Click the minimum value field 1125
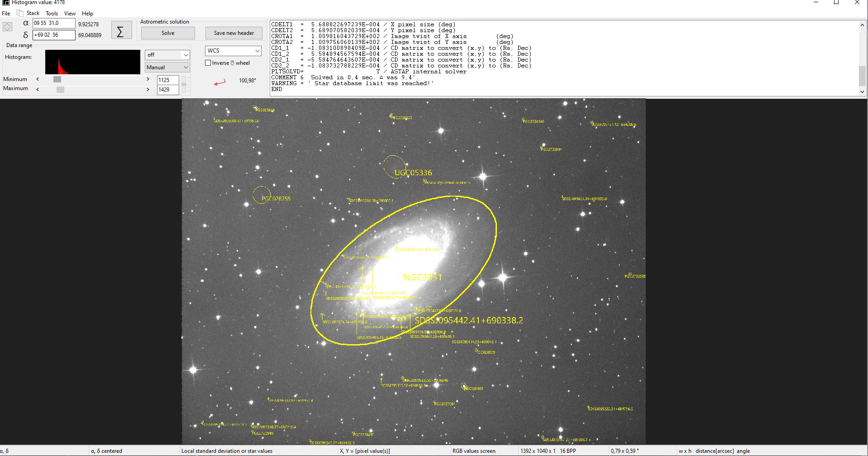Image resolution: width=868 pixels, height=456 pixels. [168, 80]
